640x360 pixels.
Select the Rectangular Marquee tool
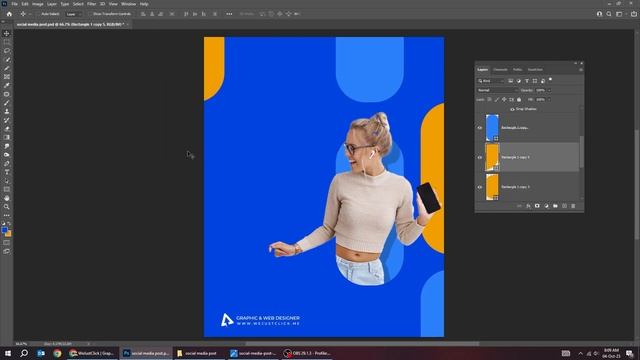(x=7, y=42)
